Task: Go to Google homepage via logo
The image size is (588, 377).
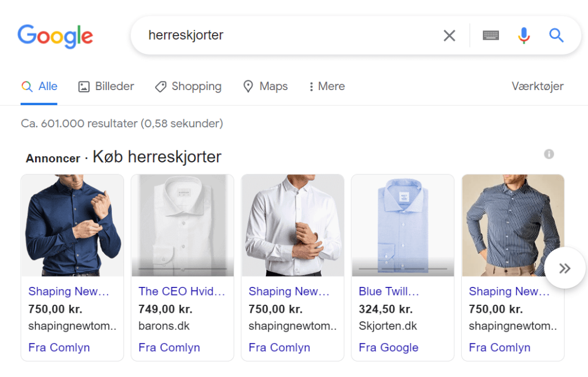Action: click(56, 36)
